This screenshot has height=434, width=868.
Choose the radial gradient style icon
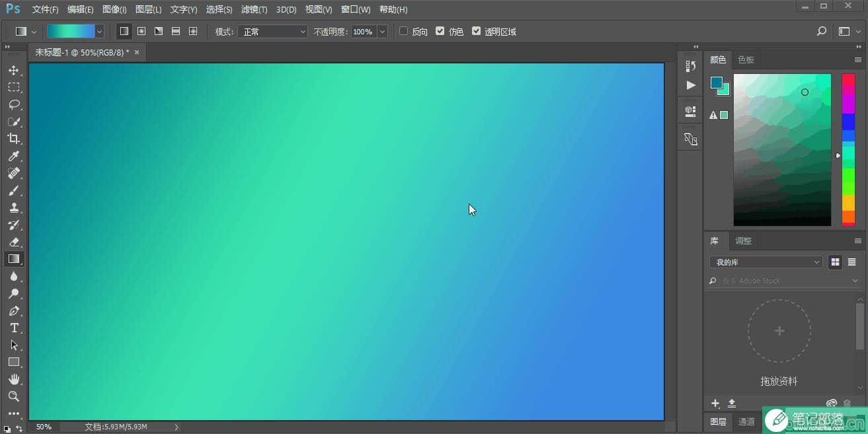pos(141,31)
